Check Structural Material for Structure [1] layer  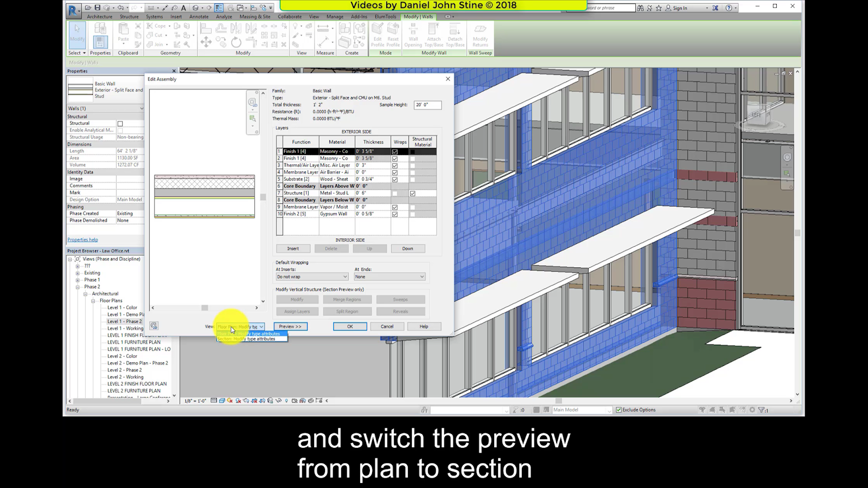coord(412,192)
